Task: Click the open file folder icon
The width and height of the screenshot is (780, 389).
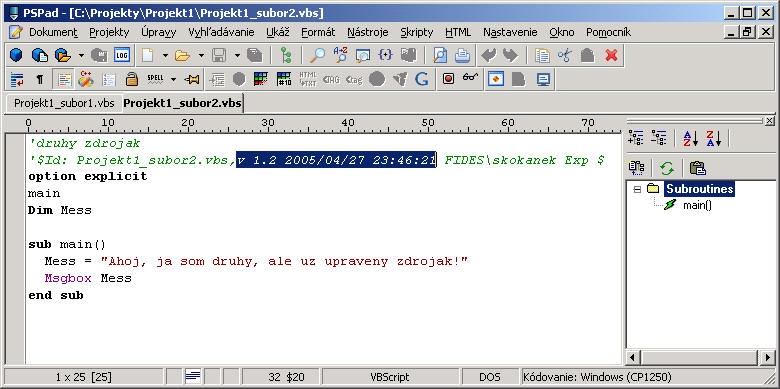Action: [183, 55]
